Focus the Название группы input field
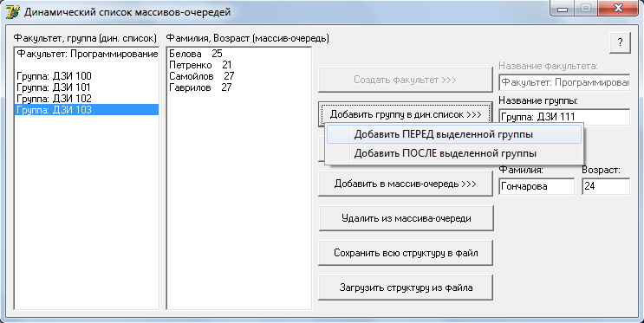 564,117
